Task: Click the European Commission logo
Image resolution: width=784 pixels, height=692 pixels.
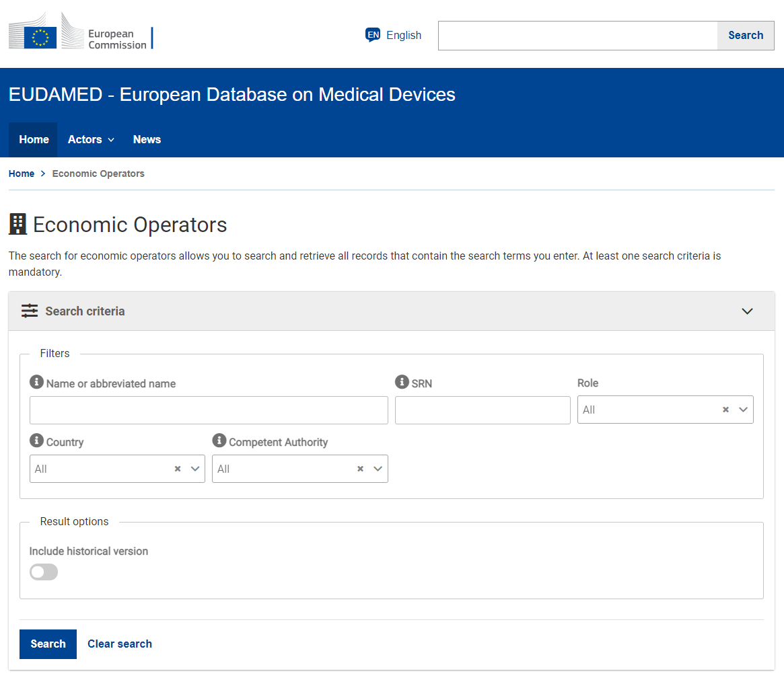Action: coord(81,32)
